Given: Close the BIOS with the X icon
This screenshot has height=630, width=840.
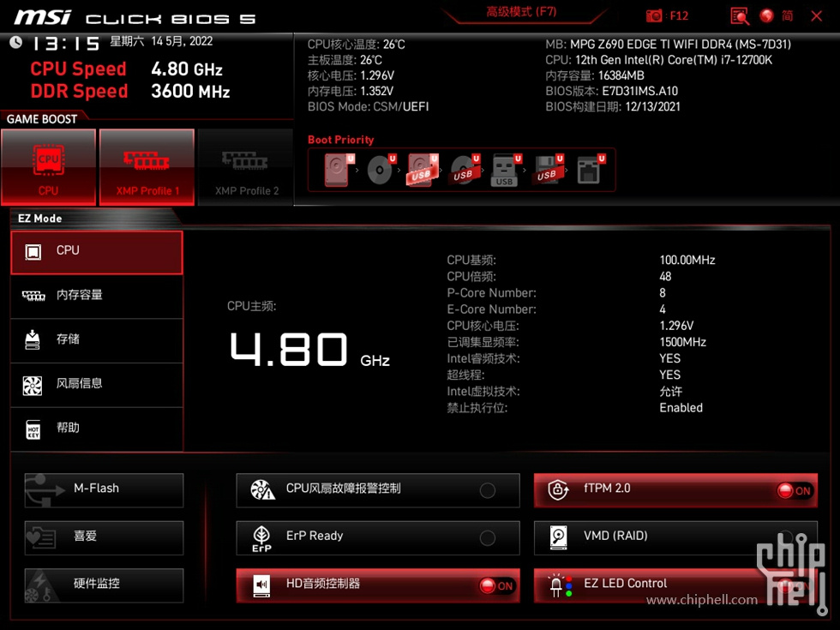Looking at the screenshot, I should click(816, 16).
